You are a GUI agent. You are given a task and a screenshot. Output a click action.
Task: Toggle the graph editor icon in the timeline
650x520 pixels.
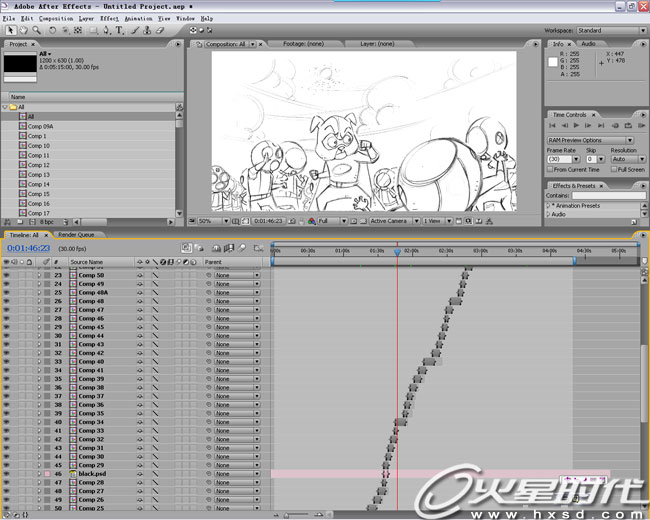(x=258, y=248)
